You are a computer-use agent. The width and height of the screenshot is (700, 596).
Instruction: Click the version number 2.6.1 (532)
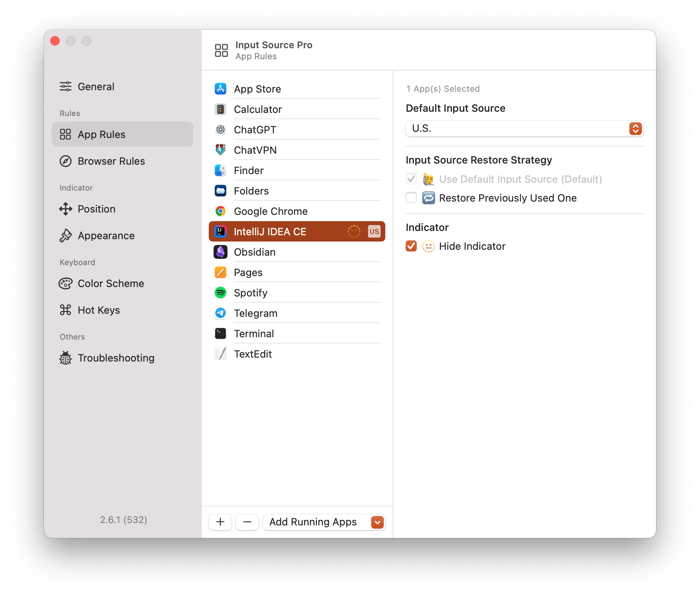coord(124,520)
